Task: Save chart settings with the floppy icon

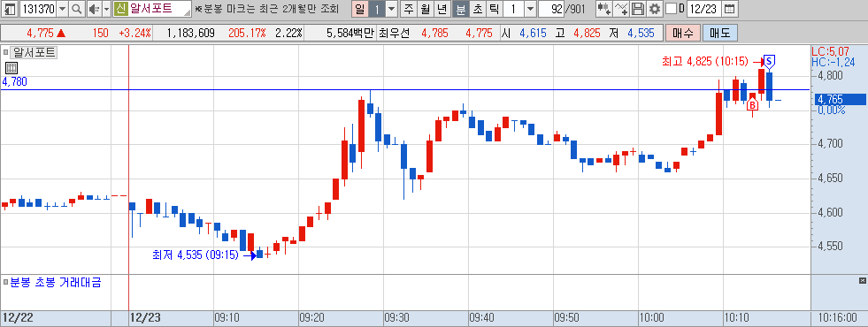Action: tap(638, 9)
